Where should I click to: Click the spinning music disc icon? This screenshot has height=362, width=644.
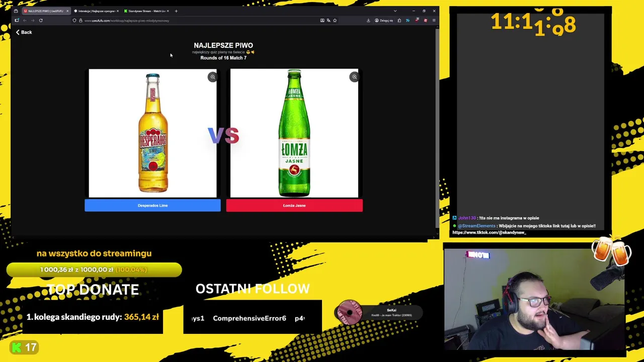click(349, 313)
